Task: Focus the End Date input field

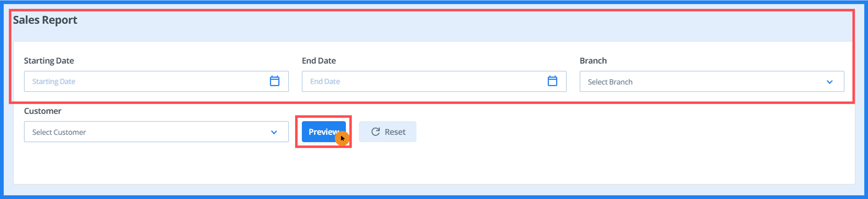Action: pyautogui.click(x=434, y=81)
